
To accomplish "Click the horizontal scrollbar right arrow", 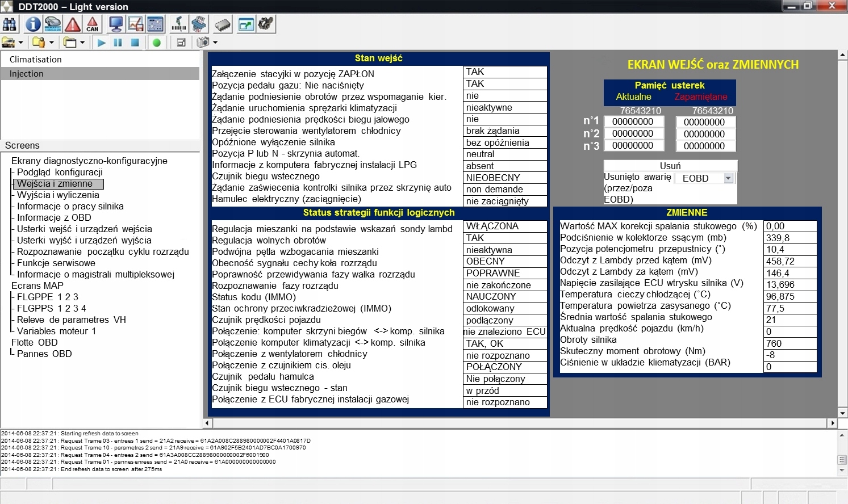I will click(x=833, y=423).
